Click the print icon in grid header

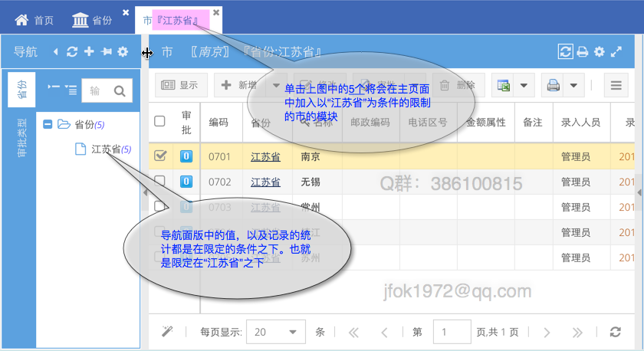coord(583,52)
